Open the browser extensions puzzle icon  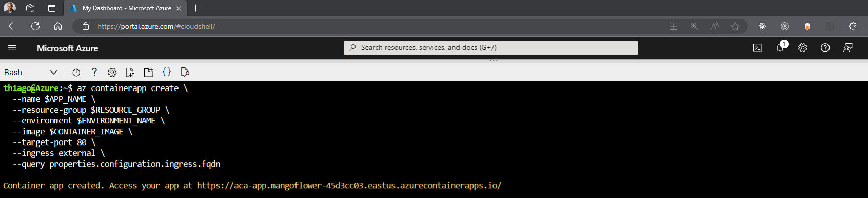pyautogui.click(x=853, y=26)
